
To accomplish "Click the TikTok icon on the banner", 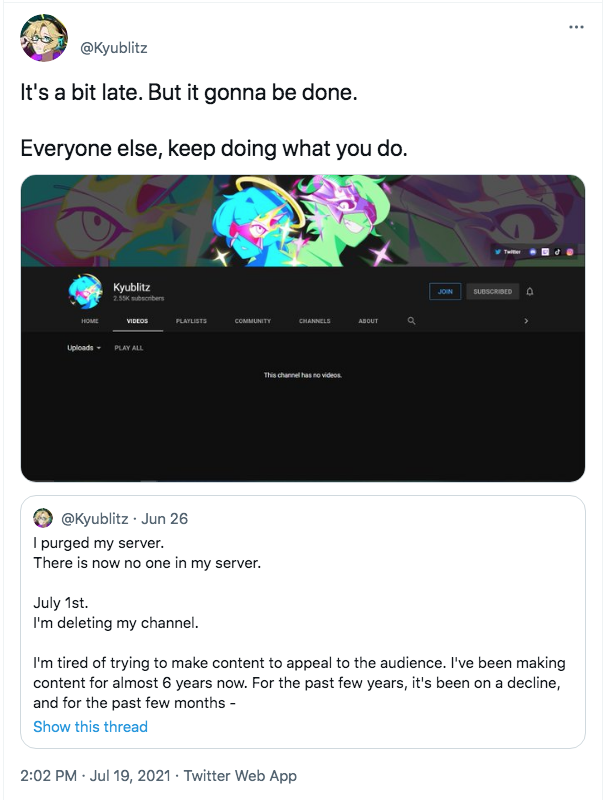I will coord(558,252).
